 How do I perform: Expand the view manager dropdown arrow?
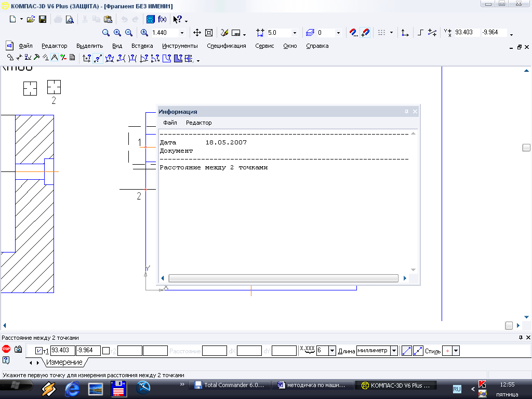(x=244, y=34)
